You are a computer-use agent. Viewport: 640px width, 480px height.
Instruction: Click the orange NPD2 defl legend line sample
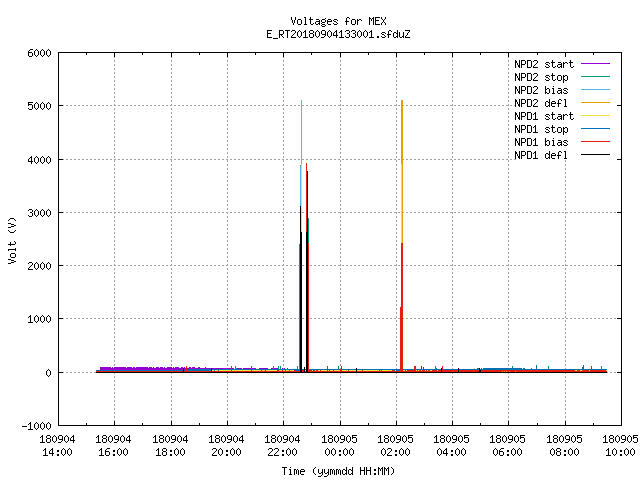(595, 103)
